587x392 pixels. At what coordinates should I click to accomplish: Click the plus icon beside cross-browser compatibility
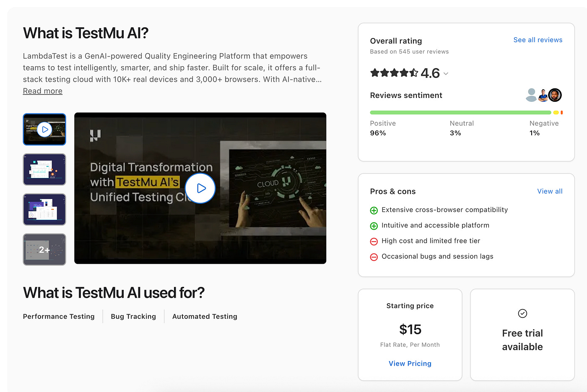point(374,210)
